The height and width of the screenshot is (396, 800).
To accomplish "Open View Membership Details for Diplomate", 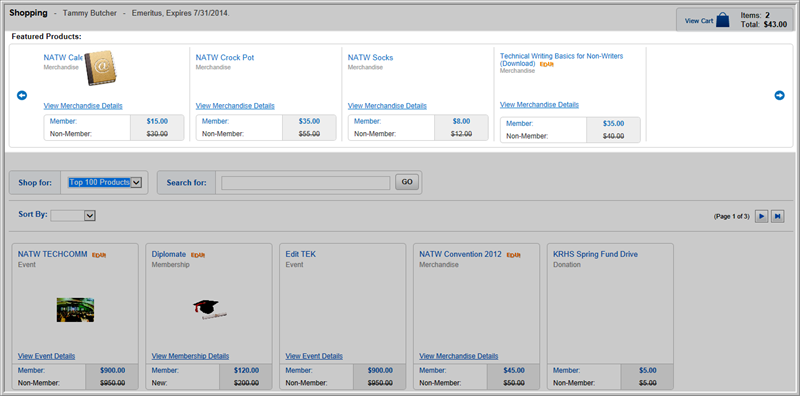I will coord(190,356).
